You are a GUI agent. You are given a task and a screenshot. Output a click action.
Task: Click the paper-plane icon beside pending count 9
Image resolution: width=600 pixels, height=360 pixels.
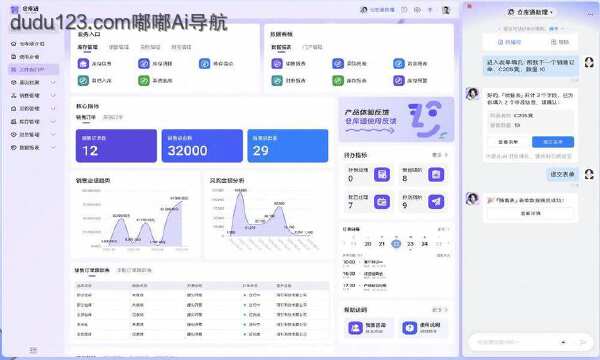click(x=436, y=201)
